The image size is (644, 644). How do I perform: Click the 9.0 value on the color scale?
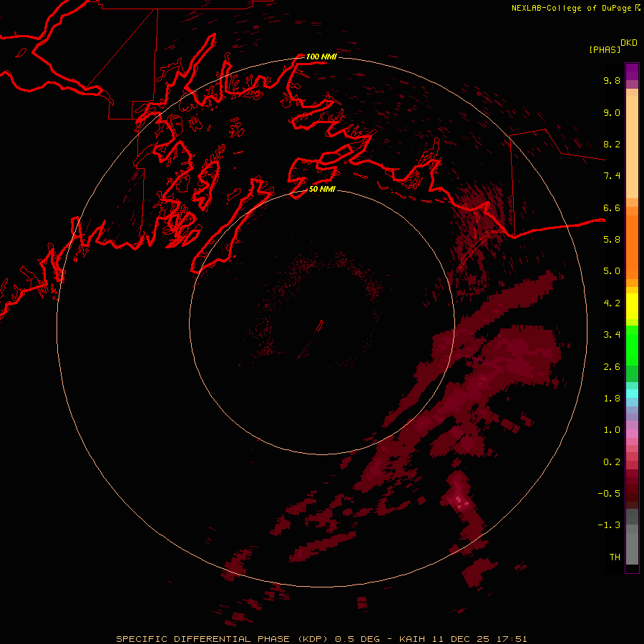612,112
